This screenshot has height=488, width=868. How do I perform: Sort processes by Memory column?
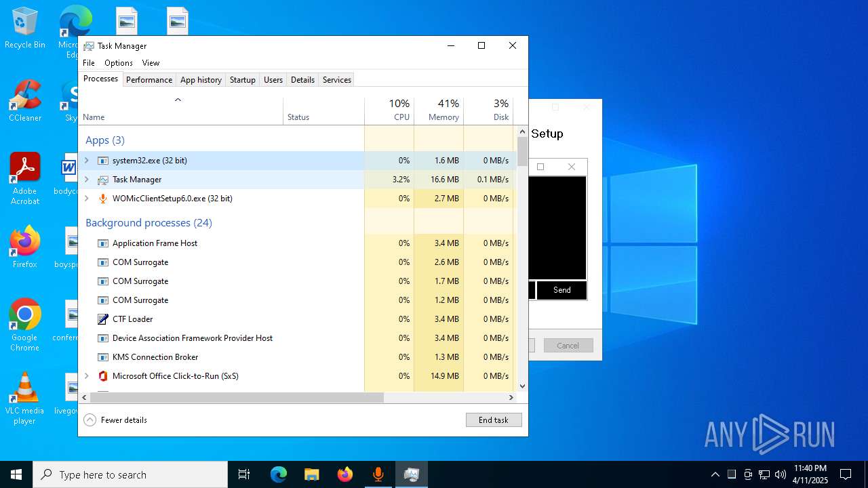point(439,110)
